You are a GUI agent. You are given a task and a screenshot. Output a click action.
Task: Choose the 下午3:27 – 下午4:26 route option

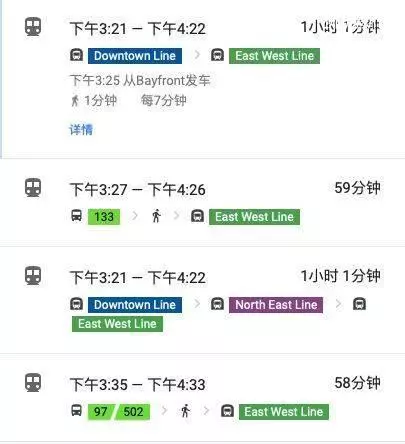click(x=202, y=203)
